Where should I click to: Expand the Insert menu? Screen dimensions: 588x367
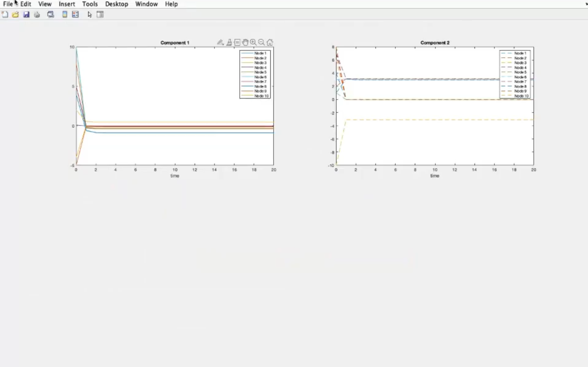click(67, 4)
